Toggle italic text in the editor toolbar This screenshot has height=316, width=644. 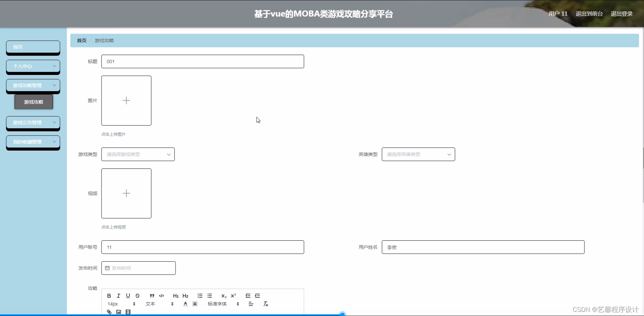click(x=118, y=296)
